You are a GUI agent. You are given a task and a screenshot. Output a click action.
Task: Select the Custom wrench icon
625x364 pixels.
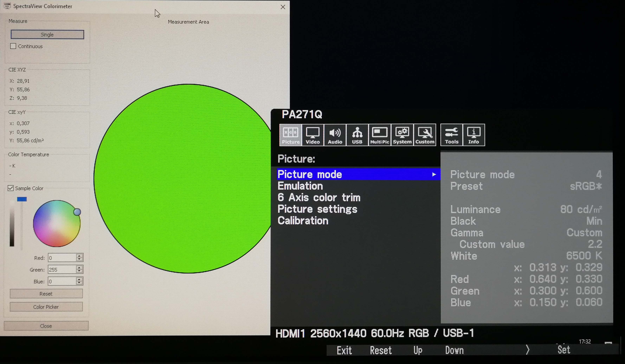(x=425, y=135)
